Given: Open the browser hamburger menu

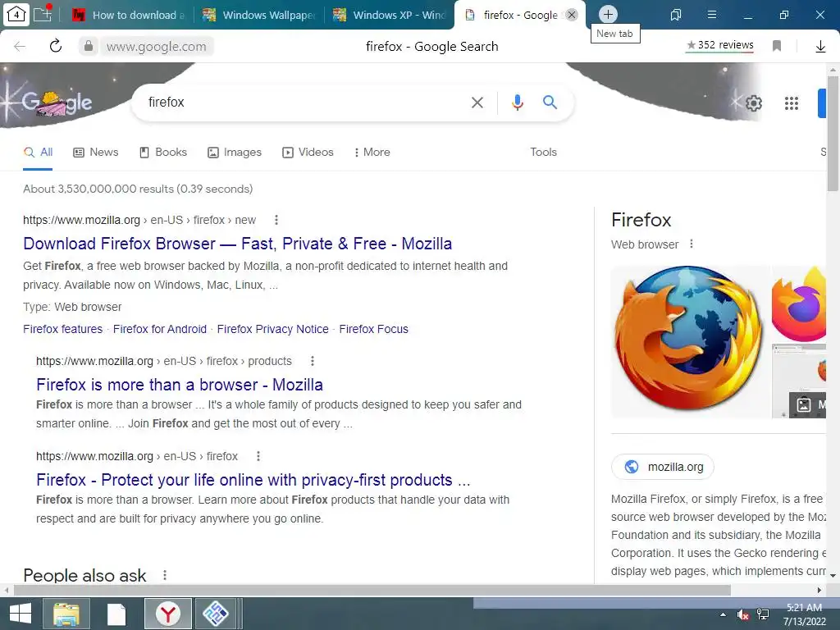Looking at the screenshot, I should (712, 15).
